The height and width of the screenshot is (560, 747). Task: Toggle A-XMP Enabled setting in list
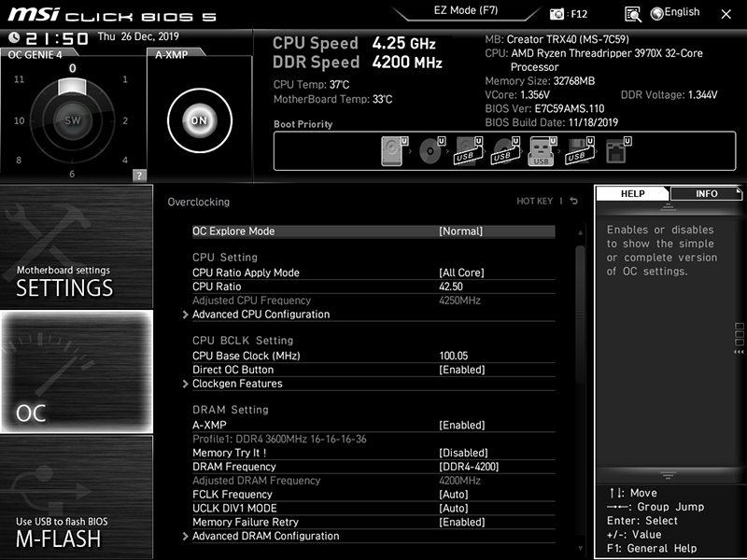point(461,425)
